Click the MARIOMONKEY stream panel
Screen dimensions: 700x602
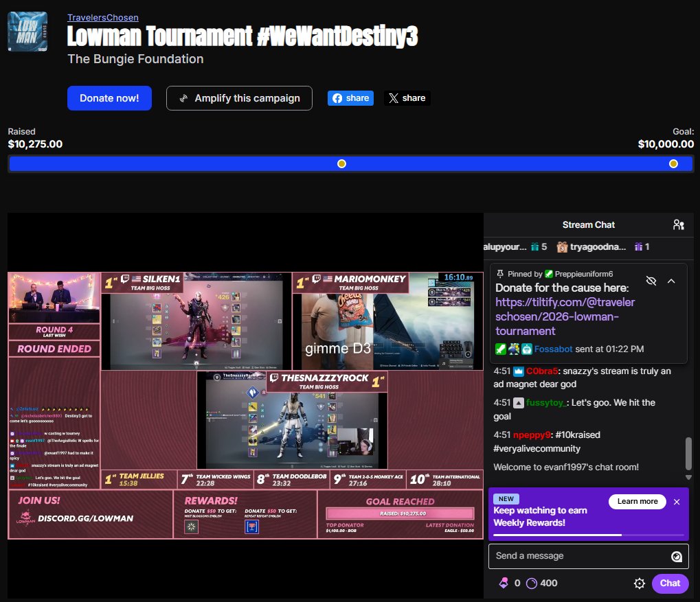pyautogui.click(x=387, y=321)
